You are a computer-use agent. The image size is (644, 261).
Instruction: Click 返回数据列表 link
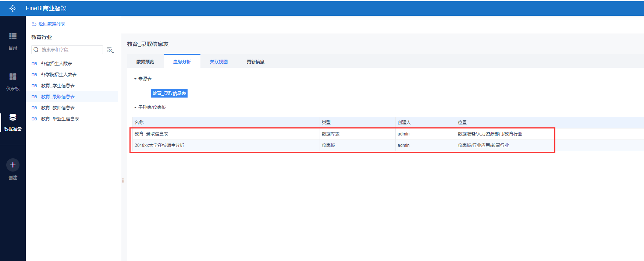tap(52, 24)
